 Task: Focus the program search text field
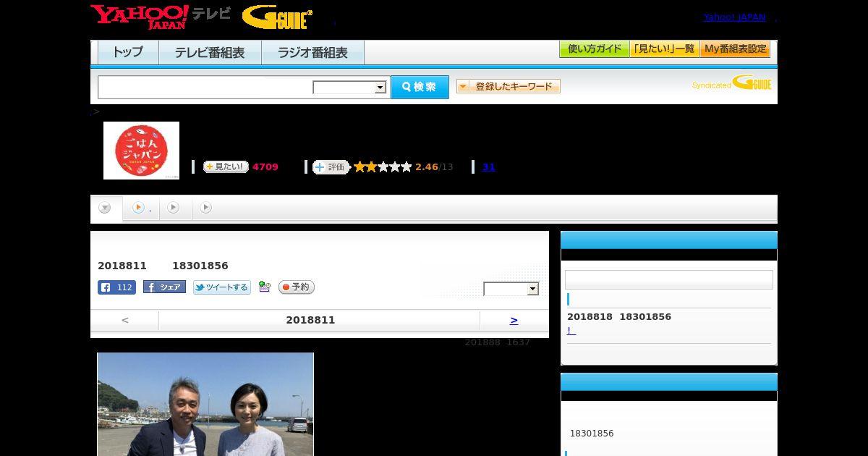click(205, 87)
